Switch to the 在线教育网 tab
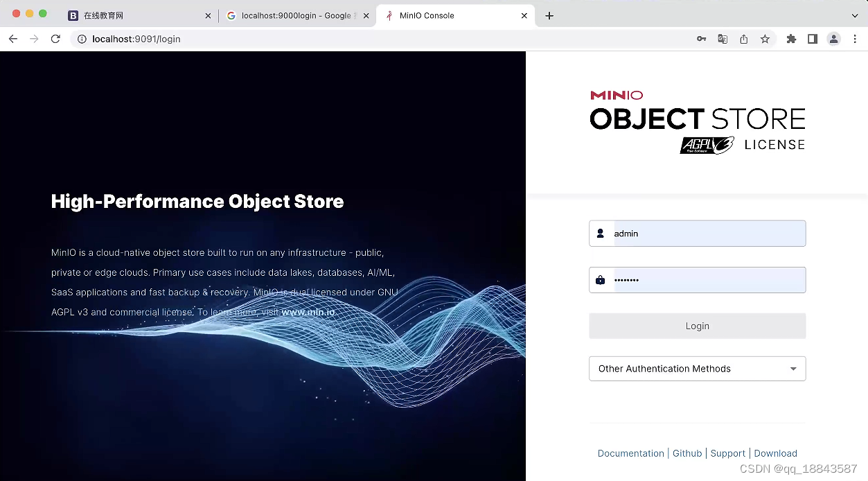The image size is (868, 481). coord(139,15)
